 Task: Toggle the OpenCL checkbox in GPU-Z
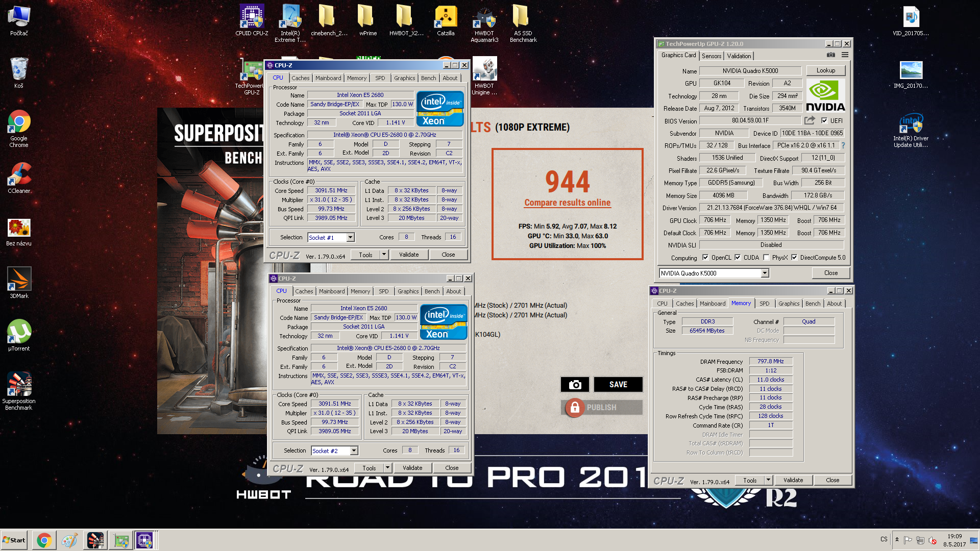(705, 258)
